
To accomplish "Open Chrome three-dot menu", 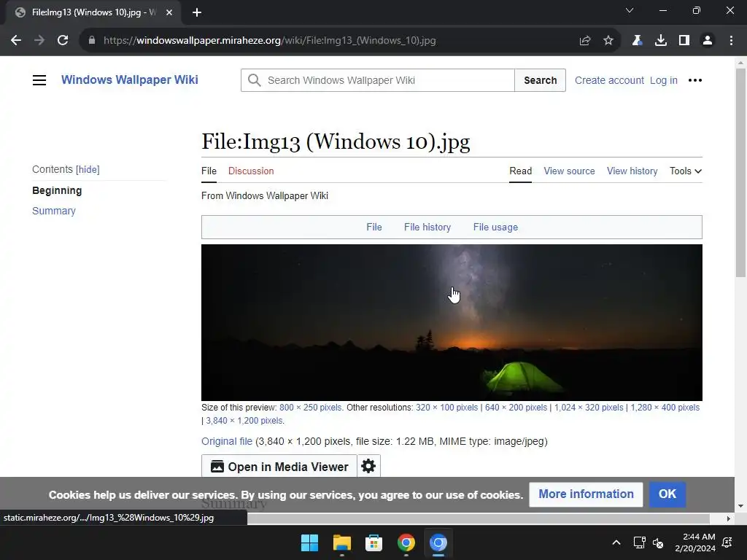I will click(x=731, y=41).
